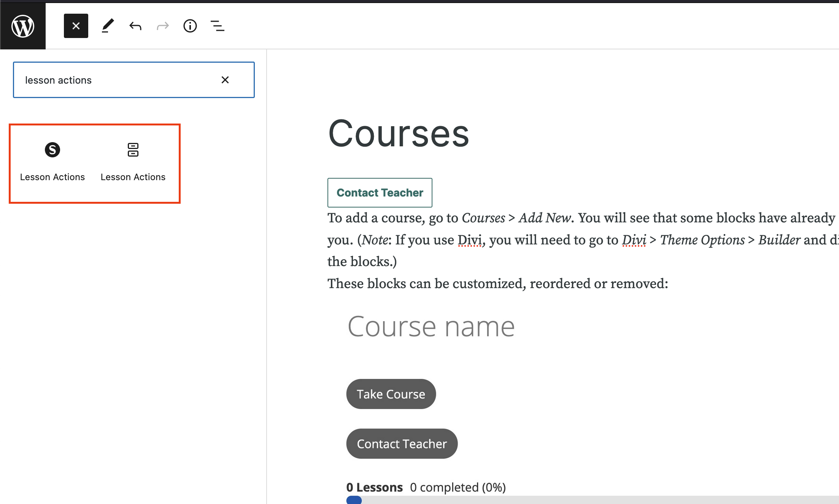
Task: Click the Courses page title
Action: [x=399, y=133]
